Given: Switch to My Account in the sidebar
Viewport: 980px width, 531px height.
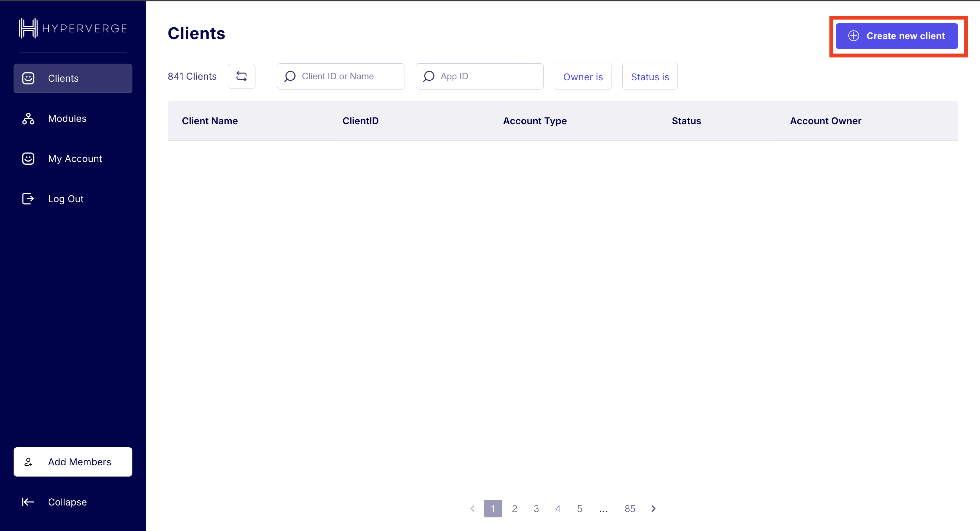Looking at the screenshot, I should point(75,158).
